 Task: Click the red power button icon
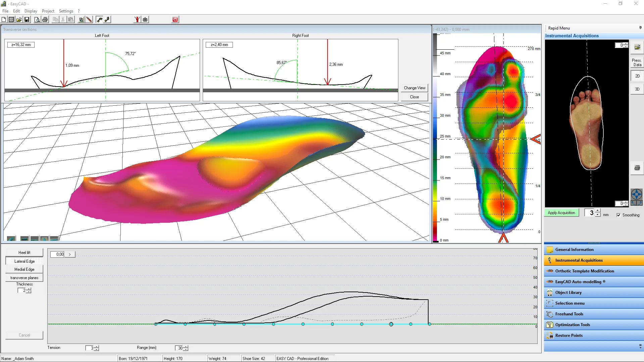point(175,19)
